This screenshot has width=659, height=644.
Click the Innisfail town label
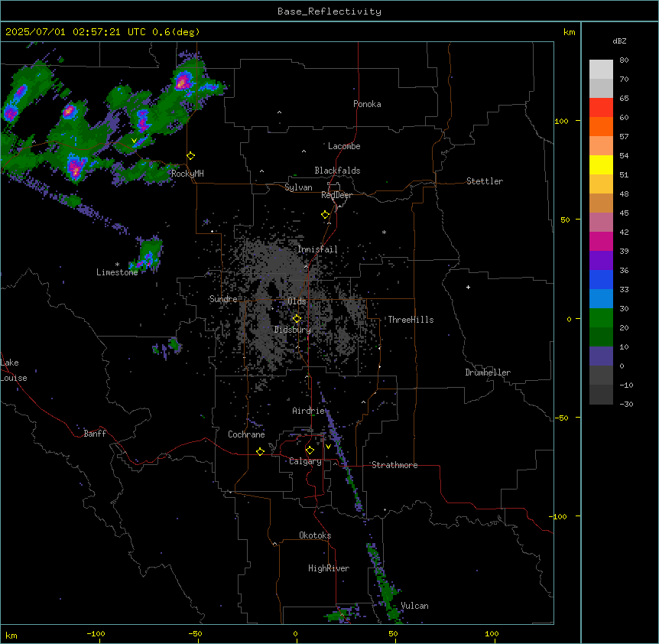[317, 249]
